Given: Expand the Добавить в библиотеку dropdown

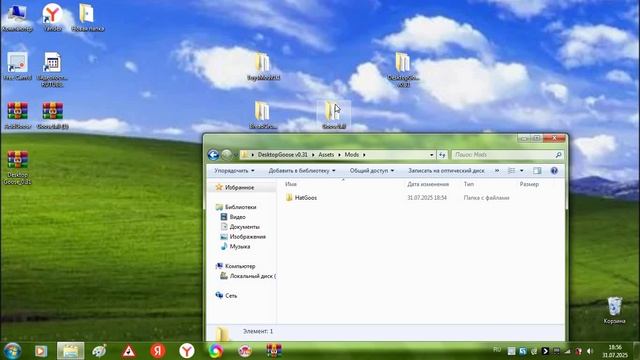Looking at the screenshot, I should pyautogui.click(x=302, y=171).
